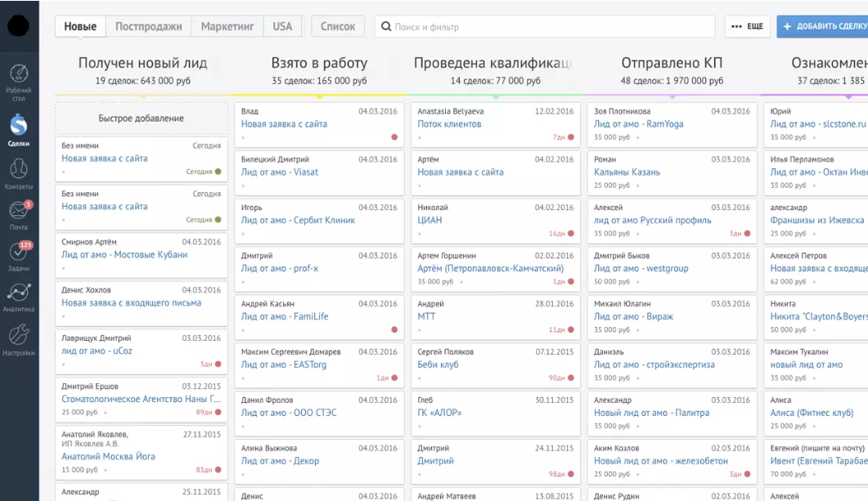Click red task dot on Влад card

tap(394, 137)
